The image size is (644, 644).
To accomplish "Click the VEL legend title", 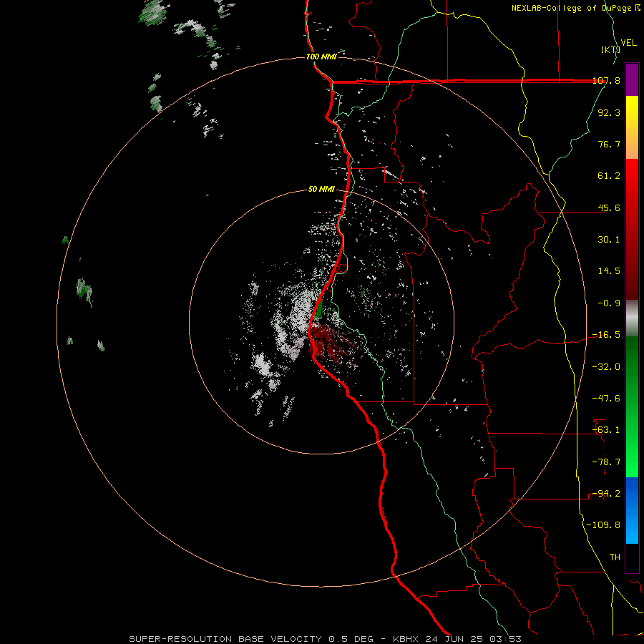I will coord(628,43).
